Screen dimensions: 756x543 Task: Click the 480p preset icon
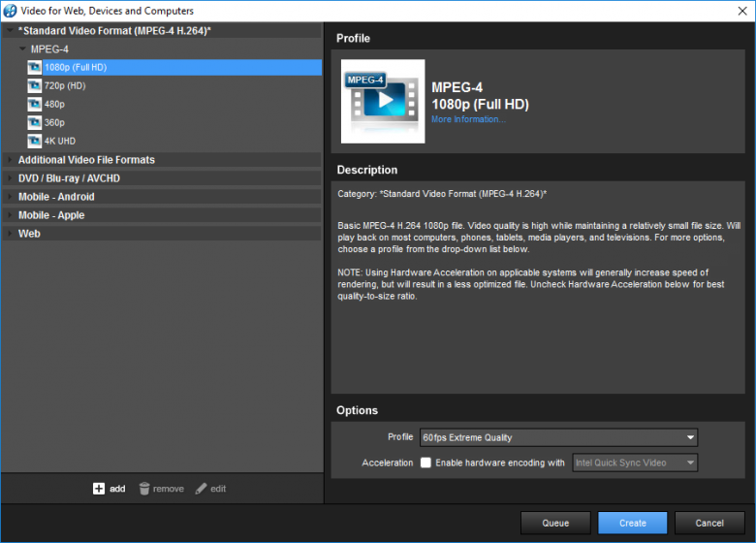click(34, 104)
